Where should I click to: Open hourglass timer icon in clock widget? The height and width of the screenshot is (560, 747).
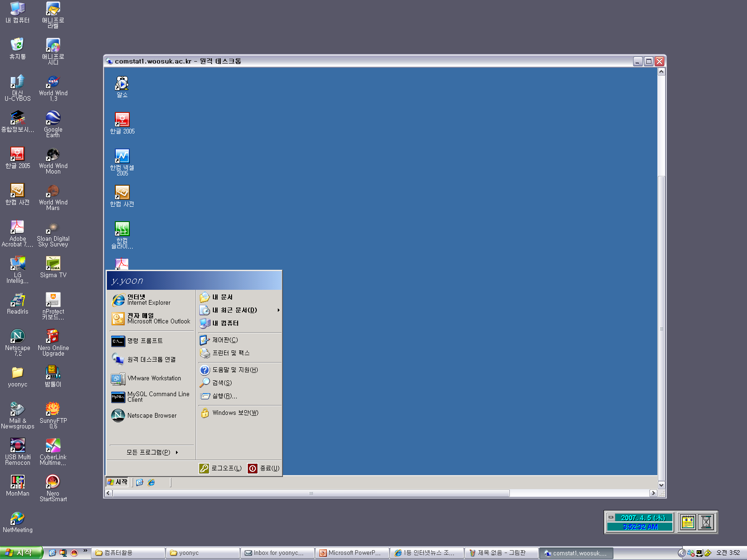click(x=706, y=522)
